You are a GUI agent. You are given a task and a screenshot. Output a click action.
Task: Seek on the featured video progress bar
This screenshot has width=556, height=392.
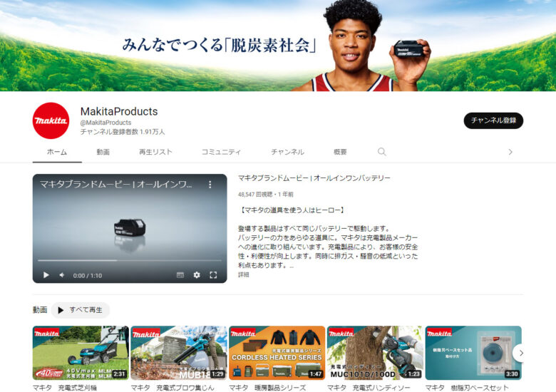click(130, 261)
